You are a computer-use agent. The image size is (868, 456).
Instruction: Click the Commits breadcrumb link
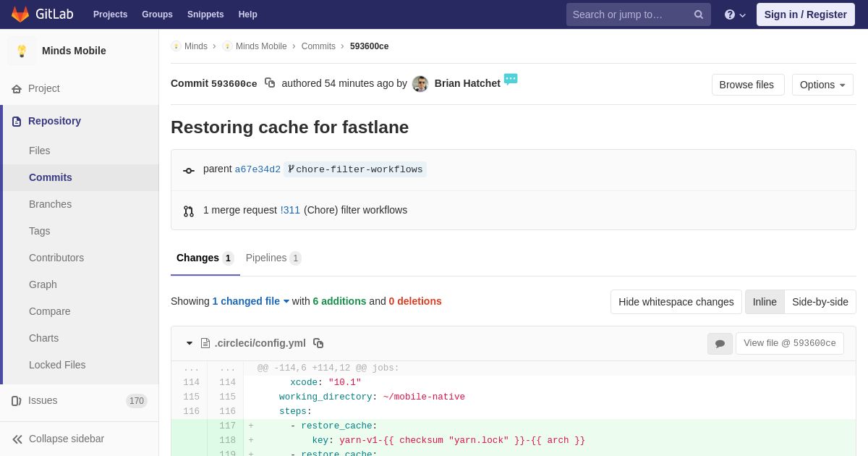coord(318,46)
